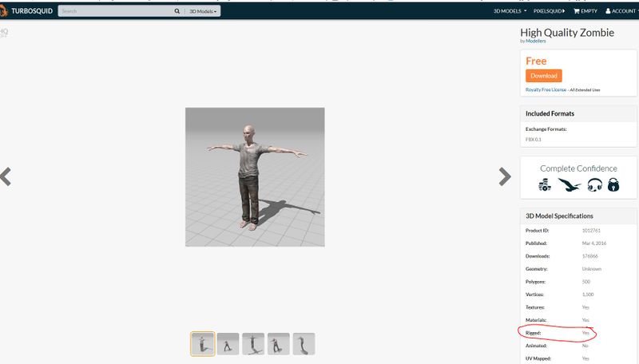The image size is (639, 364).
Task: Click the Rigged label
Action: [533, 333]
